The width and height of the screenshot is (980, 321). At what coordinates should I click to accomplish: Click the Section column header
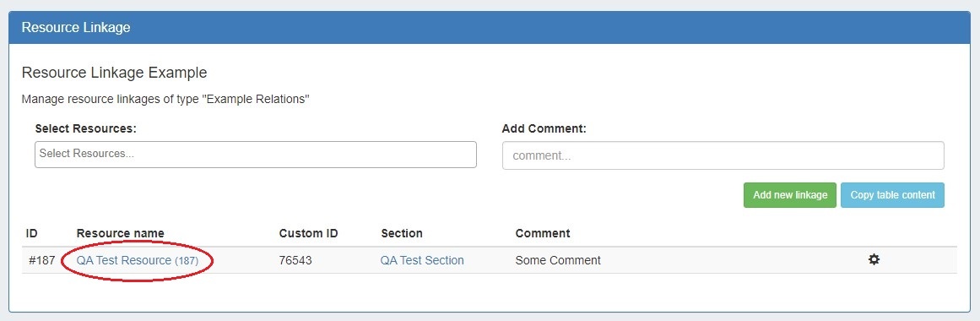pyautogui.click(x=402, y=233)
